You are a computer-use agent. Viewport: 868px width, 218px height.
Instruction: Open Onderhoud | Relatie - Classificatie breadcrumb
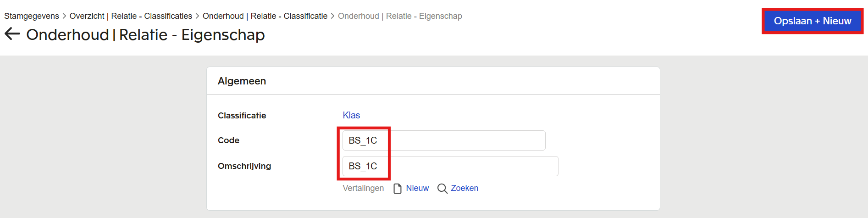point(265,16)
